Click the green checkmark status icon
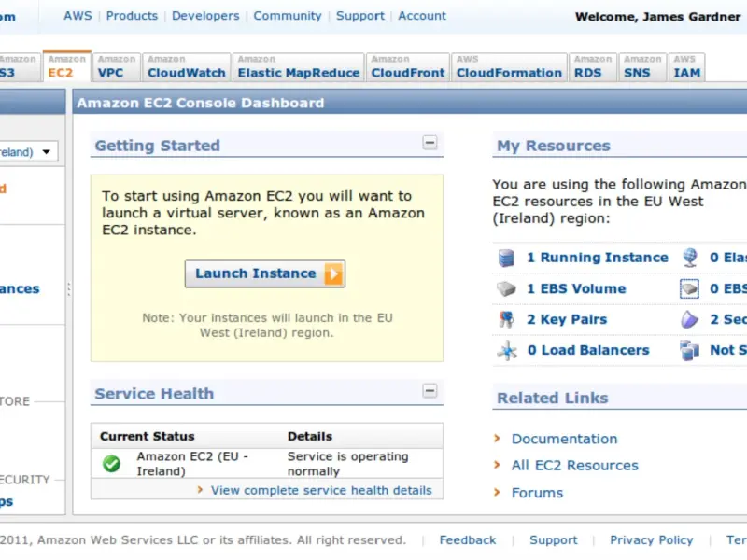Viewport: 747px width, 560px height. pyautogui.click(x=111, y=463)
